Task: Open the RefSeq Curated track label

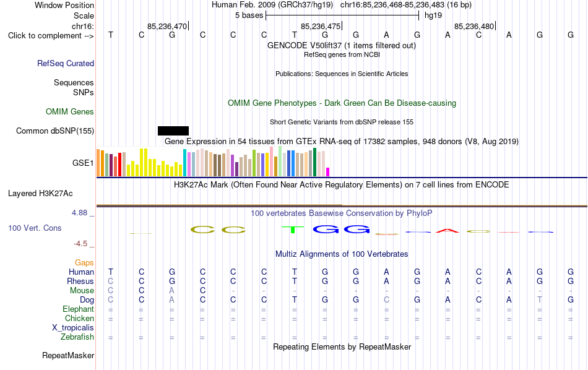Action: [x=66, y=63]
